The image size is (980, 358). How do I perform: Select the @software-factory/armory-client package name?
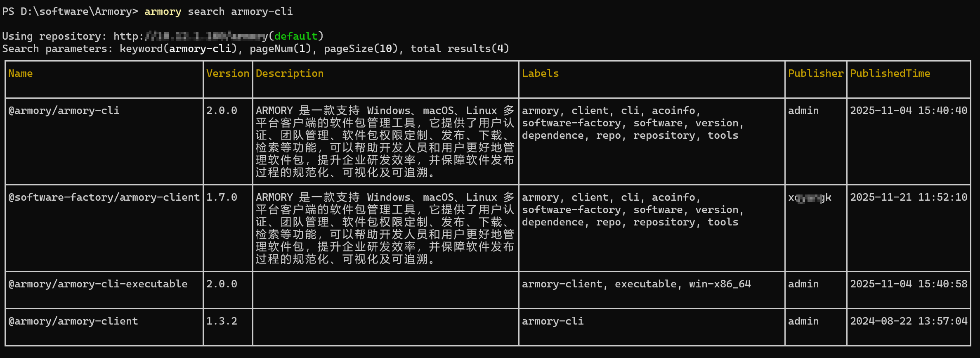click(104, 197)
